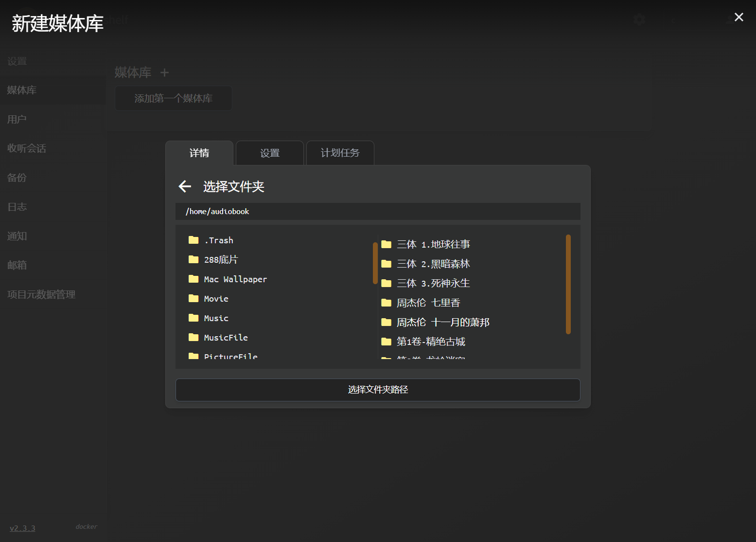Switch to the 计划任务 tab
This screenshot has width=756, height=542.
point(340,153)
